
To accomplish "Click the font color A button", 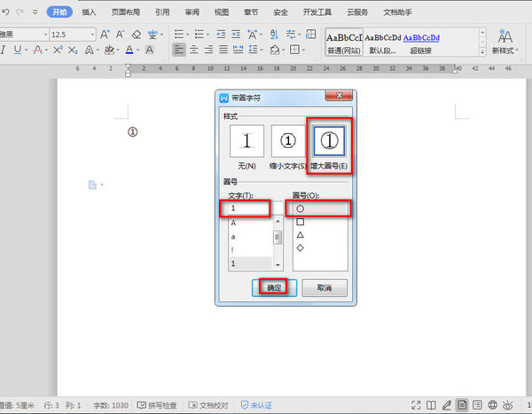I will pos(130,50).
